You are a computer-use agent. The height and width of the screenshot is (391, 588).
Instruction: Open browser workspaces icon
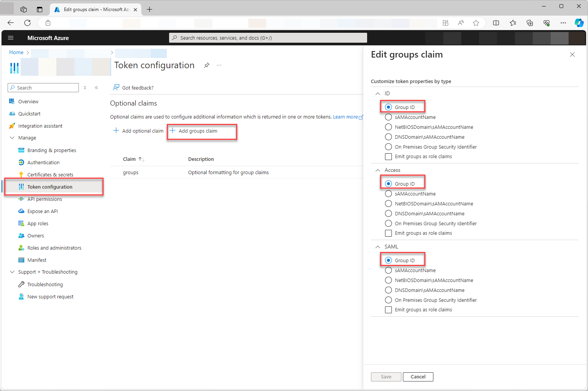click(x=24, y=10)
